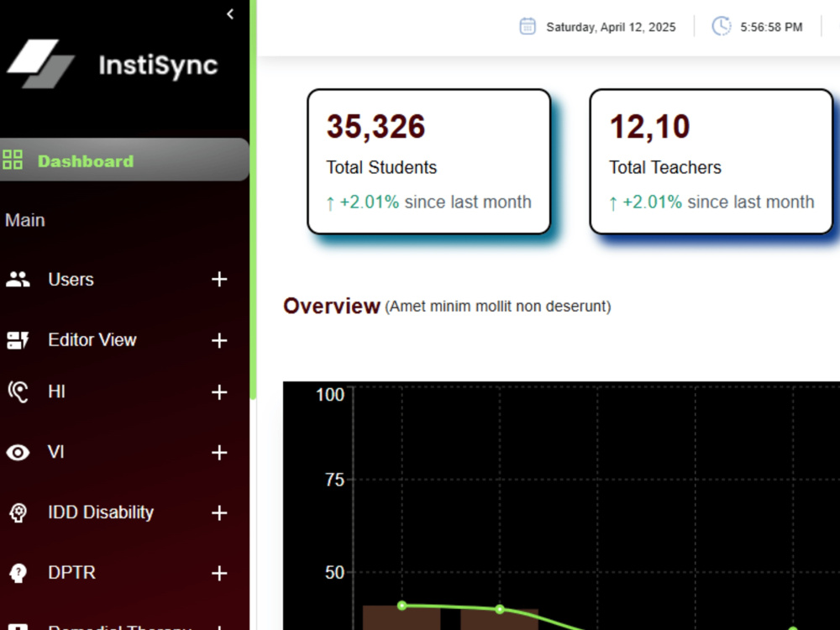Click the 50 label on chart axis
840x630 pixels.
[x=335, y=573]
